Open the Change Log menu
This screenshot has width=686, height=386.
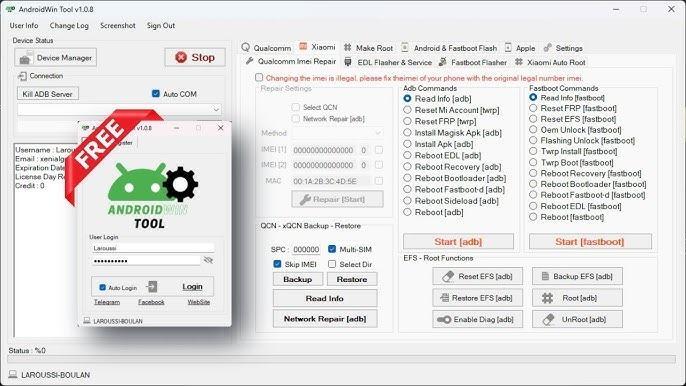pos(69,25)
